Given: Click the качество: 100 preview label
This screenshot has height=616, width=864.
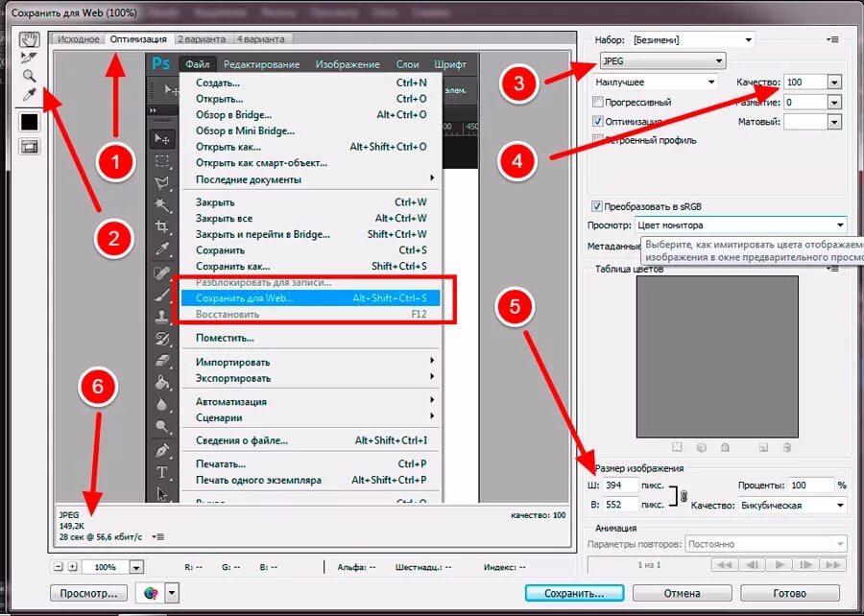Looking at the screenshot, I should pyautogui.click(x=539, y=515).
